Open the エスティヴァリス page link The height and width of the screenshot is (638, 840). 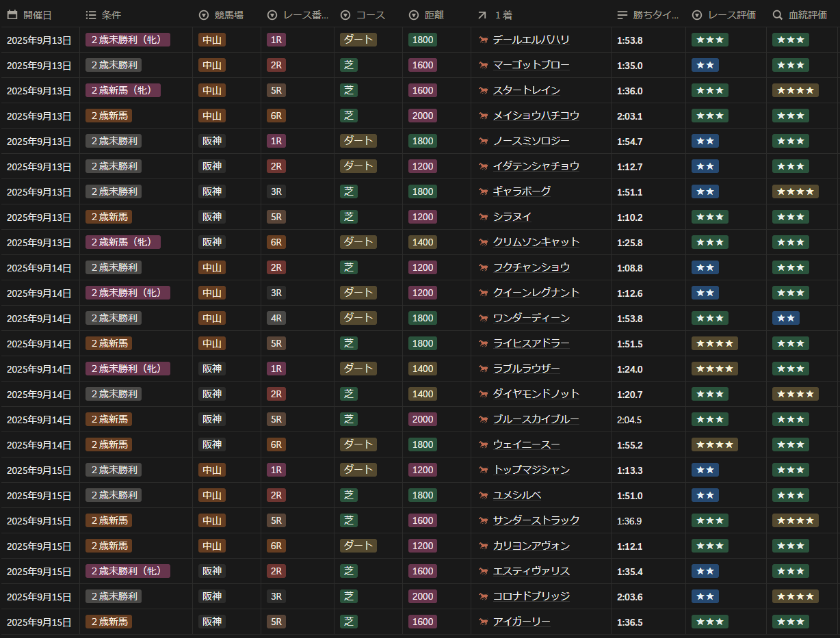pyautogui.click(x=531, y=571)
